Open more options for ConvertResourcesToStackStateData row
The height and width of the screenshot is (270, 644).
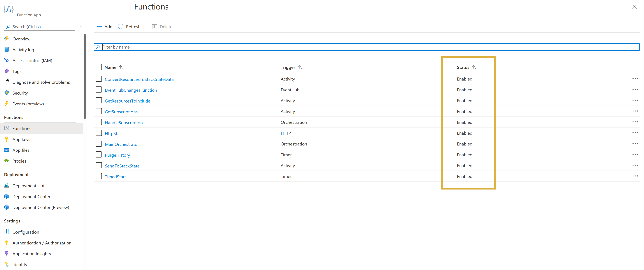[635, 78]
